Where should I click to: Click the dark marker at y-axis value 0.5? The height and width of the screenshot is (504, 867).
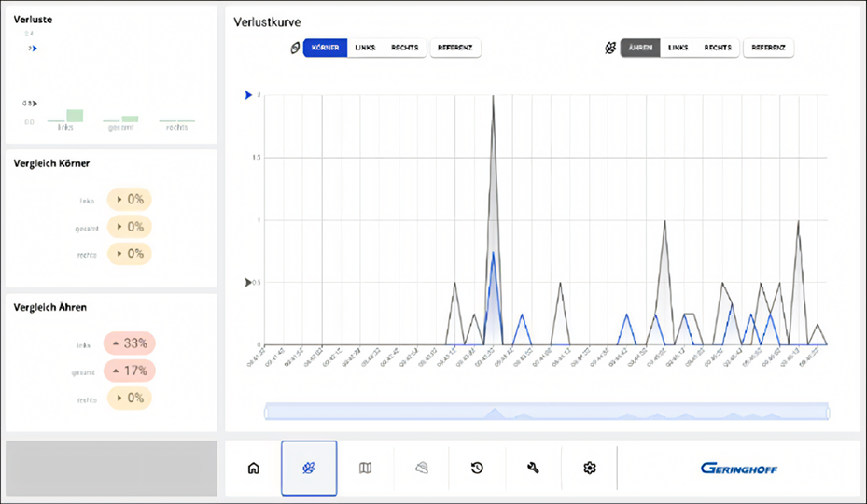point(247,282)
